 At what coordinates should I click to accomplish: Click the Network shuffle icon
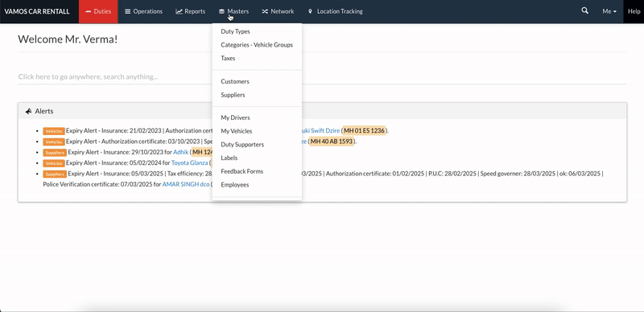click(x=265, y=11)
